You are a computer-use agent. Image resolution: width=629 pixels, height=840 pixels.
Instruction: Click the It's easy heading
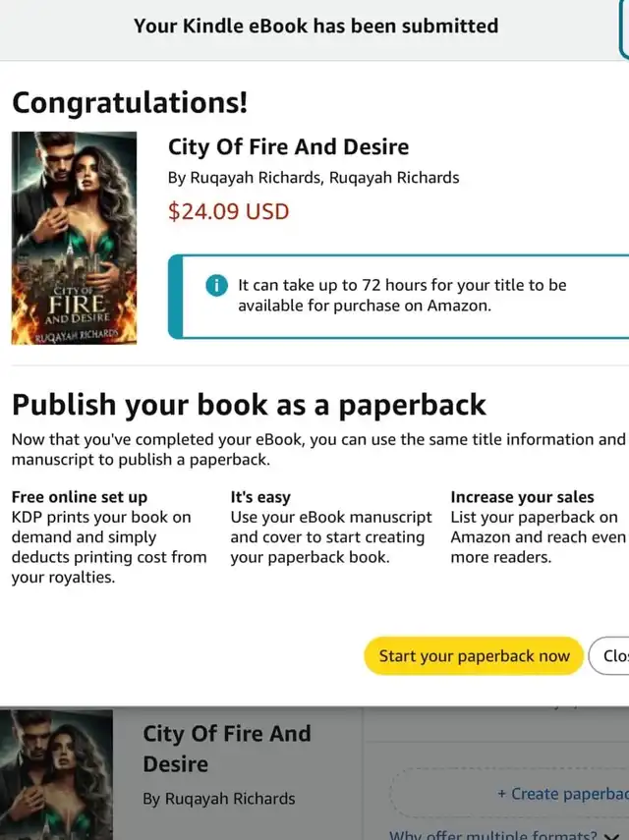[260, 497]
